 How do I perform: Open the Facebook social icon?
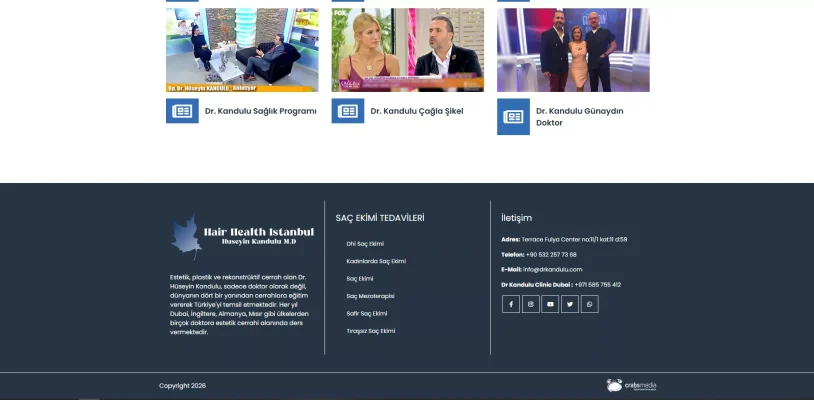(511, 304)
